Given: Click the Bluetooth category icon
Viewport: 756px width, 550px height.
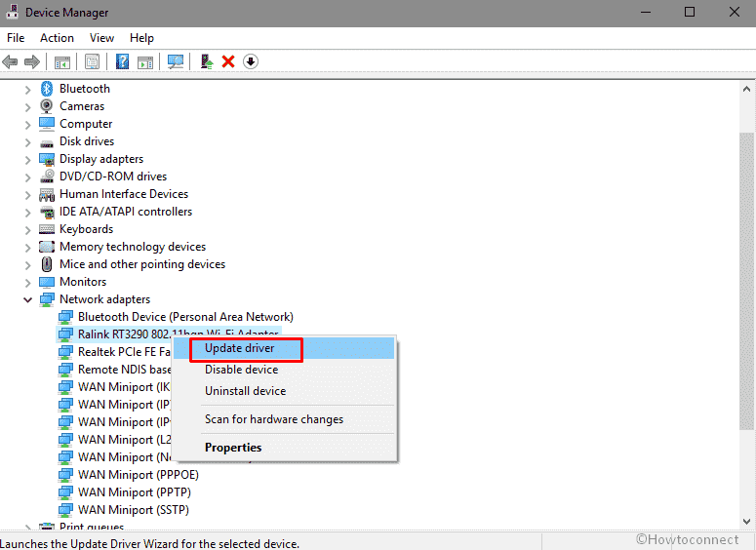Looking at the screenshot, I should pos(47,89).
